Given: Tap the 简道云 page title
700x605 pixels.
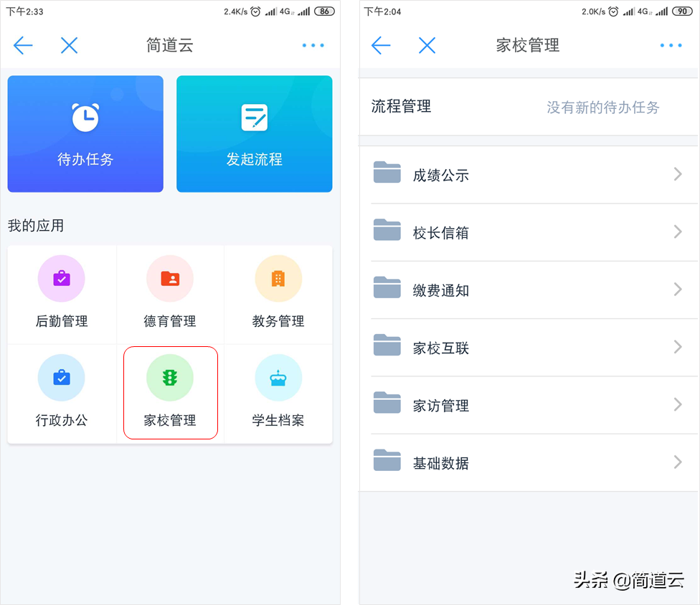Looking at the screenshot, I should pos(170,45).
